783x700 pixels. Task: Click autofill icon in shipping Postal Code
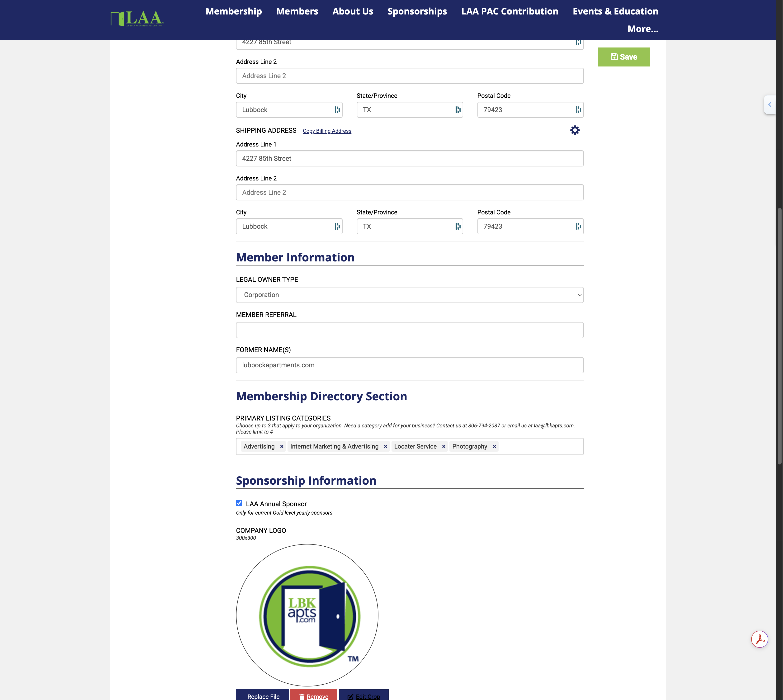click(578, 227)
